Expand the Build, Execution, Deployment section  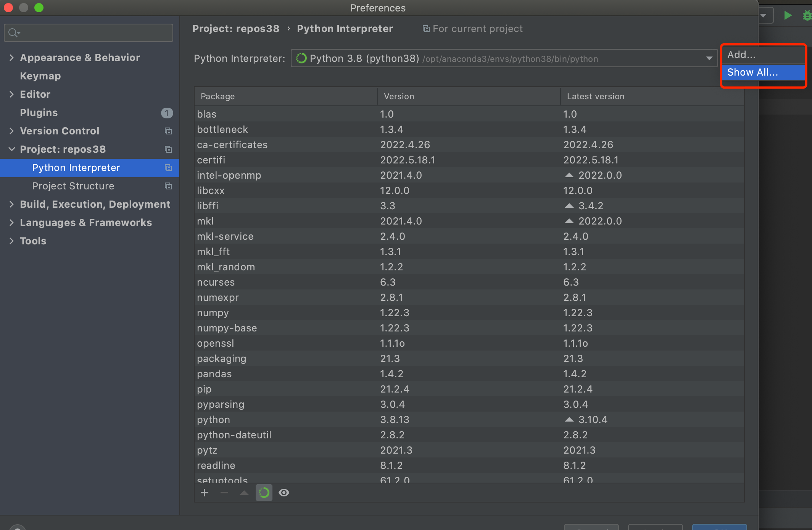tap(11, 204)
